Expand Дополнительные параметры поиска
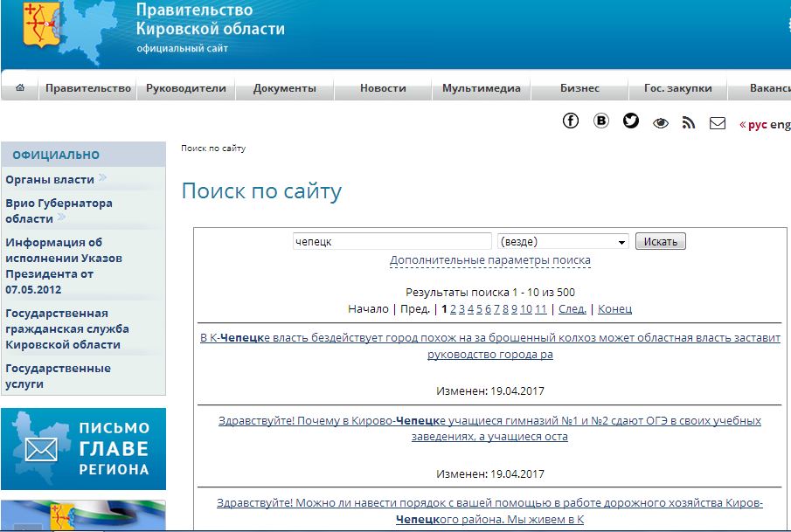 [x=489, y=260]
